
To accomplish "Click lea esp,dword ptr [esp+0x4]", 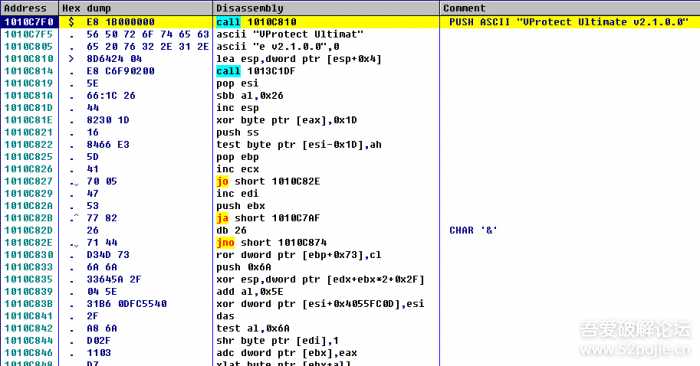I will [x=299, y=59].
